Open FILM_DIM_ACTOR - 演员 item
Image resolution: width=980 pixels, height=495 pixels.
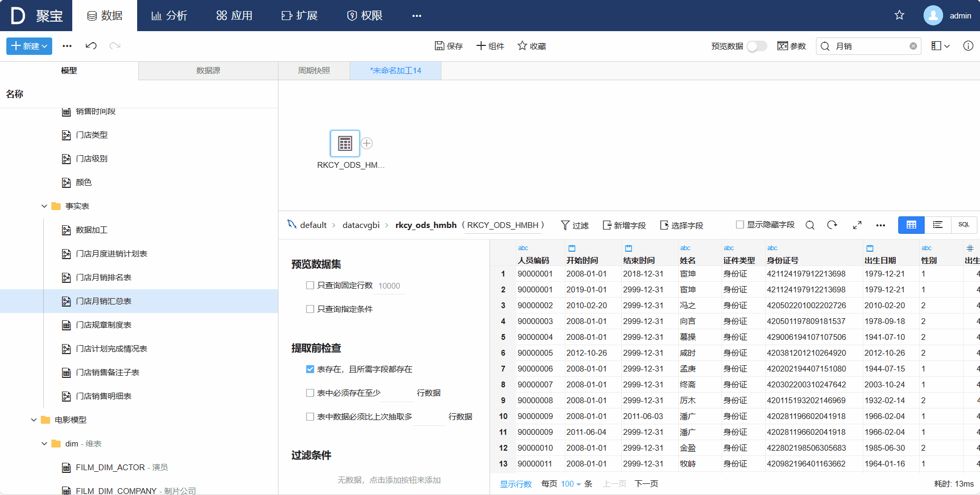[122, 468]
